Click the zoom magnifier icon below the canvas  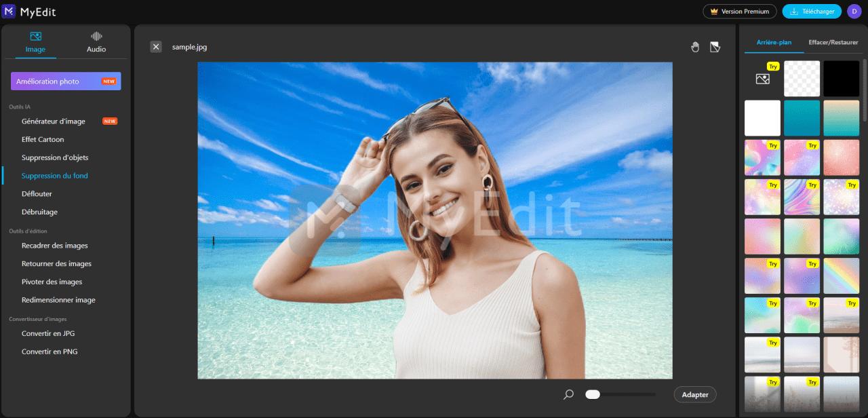(568, 394)
